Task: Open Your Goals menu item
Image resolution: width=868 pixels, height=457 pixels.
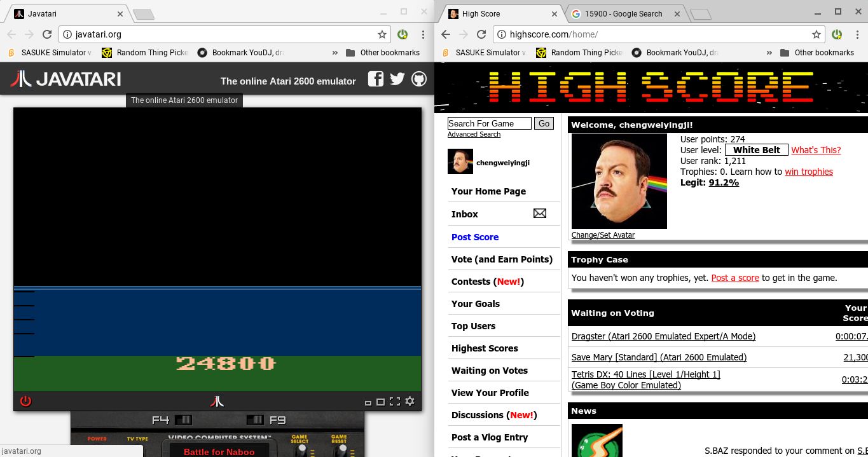Action: 476,304
